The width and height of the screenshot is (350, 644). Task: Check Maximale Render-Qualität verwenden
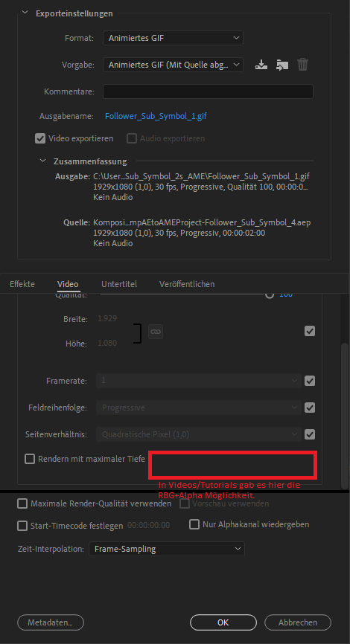coord(22,503)
